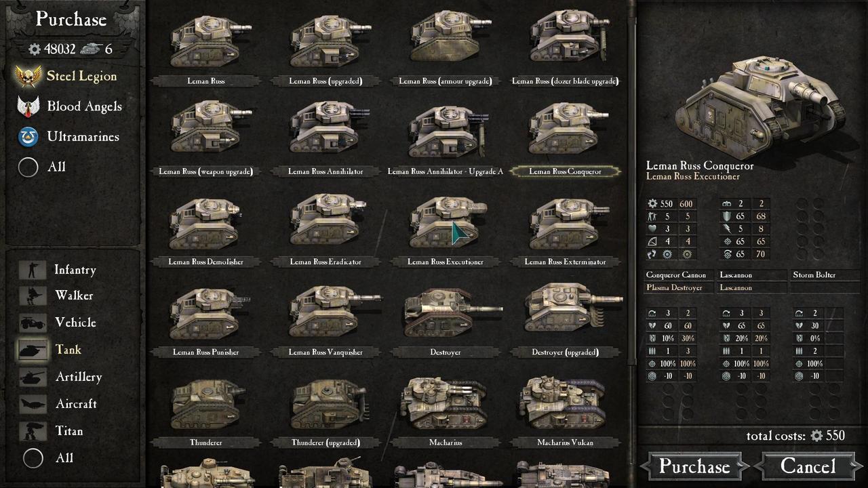Select the unit type All radio circle

click(x=33, y=458)
